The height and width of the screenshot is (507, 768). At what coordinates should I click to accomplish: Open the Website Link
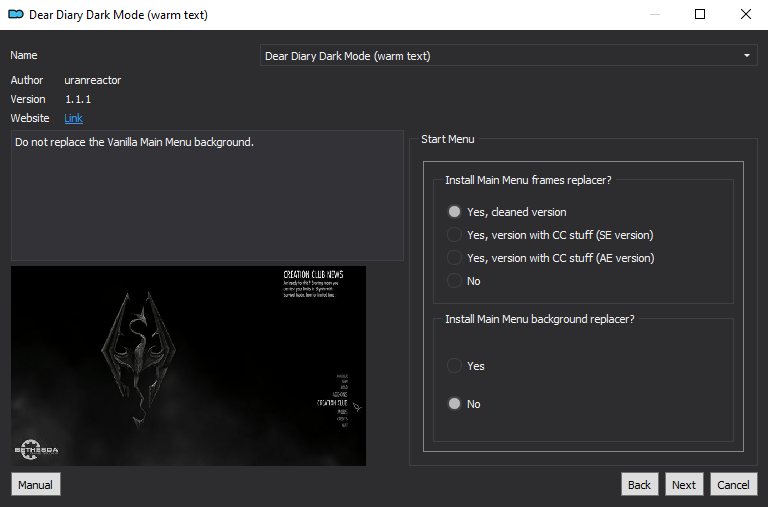pyautogui.click(x=73, y=118)
